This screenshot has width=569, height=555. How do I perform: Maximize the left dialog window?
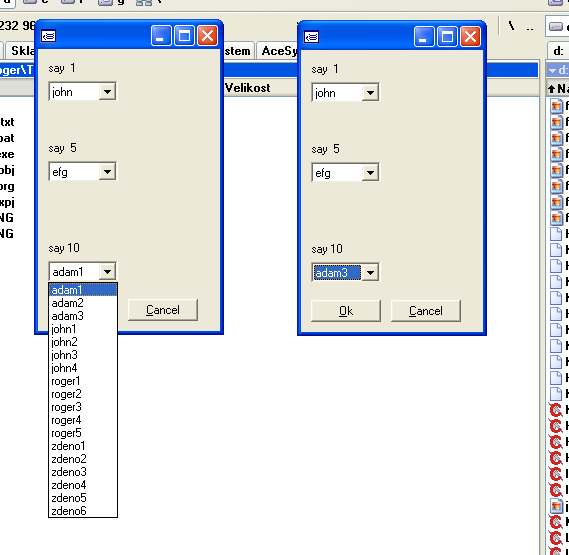(184, 36)
